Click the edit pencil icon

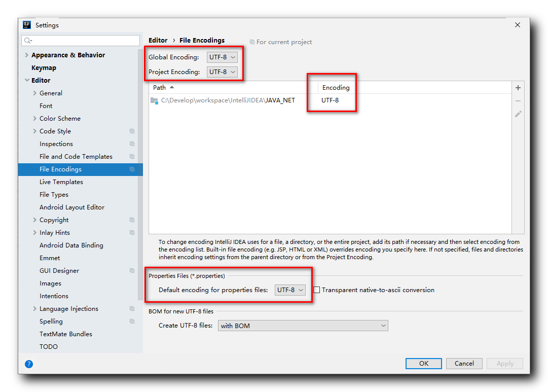coord(518,114)
